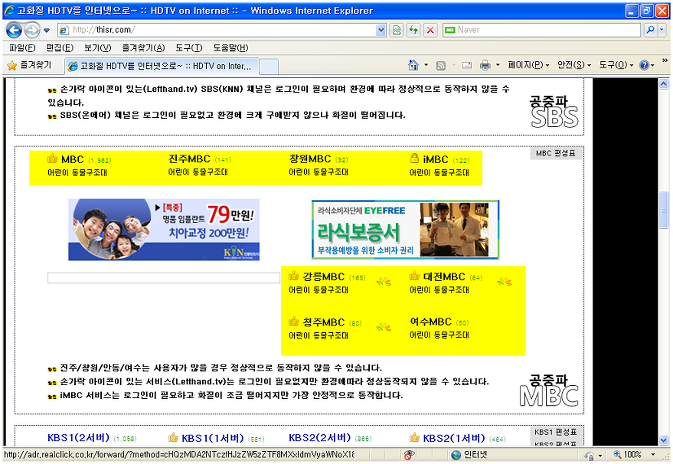
Task: Expand the printer options dropdown arrow
Action: pos(498,65)
